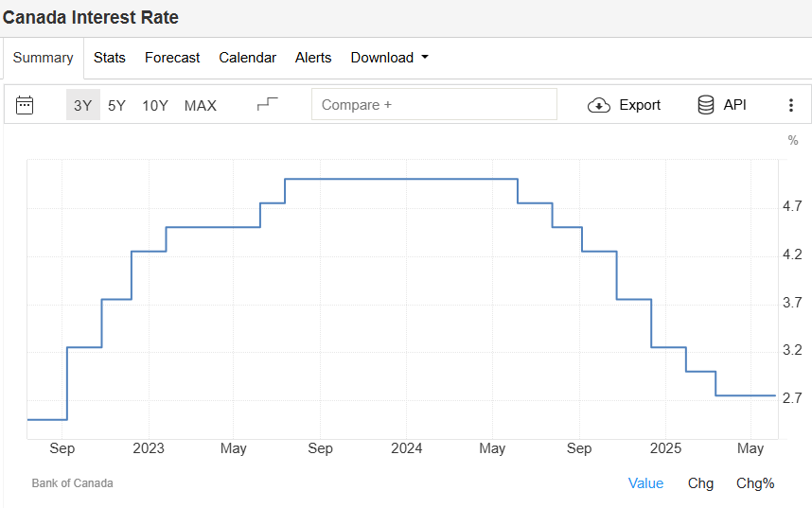Switch chart to Value display

pyautogui.click(x=645, y=483)
